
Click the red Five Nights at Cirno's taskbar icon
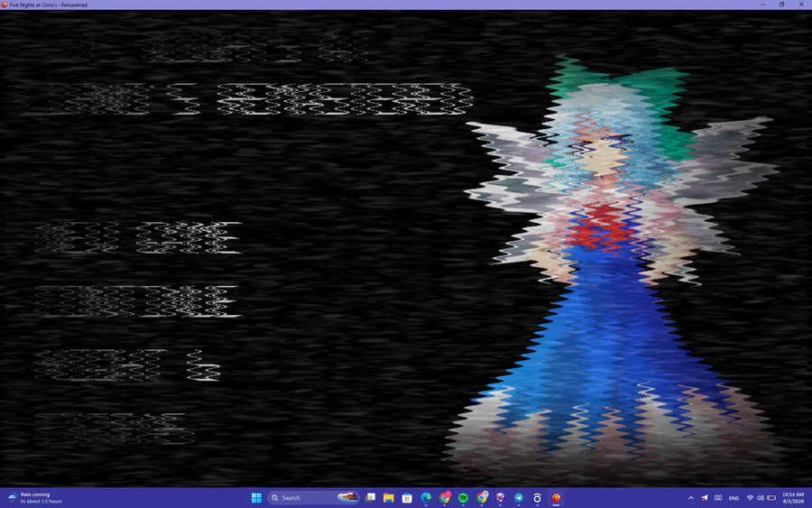point(556,498)
